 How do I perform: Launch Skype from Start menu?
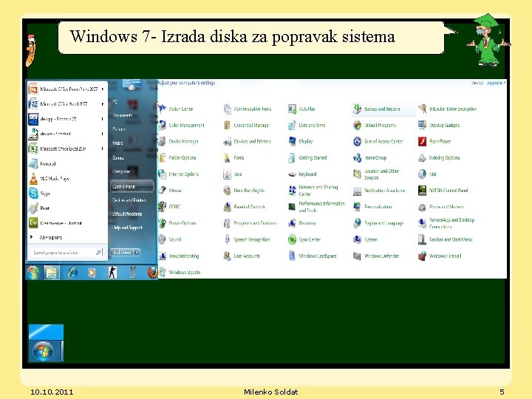point(67,194)
